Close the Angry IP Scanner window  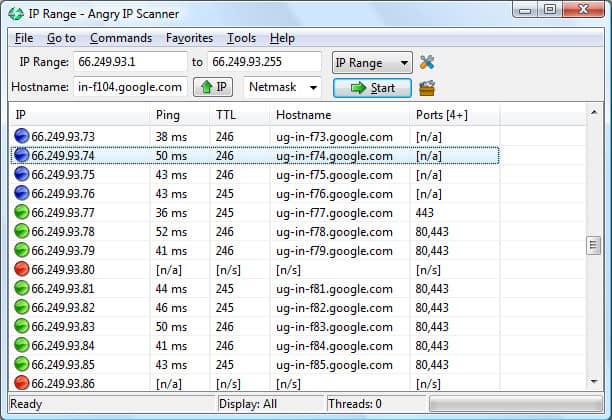(584, 9)
